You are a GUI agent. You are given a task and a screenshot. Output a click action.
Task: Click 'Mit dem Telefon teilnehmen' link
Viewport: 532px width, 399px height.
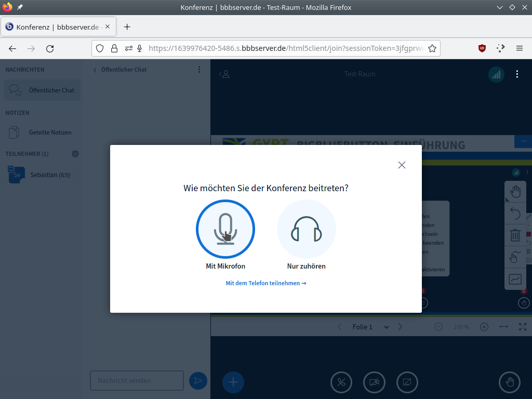[x=265, y=283]
